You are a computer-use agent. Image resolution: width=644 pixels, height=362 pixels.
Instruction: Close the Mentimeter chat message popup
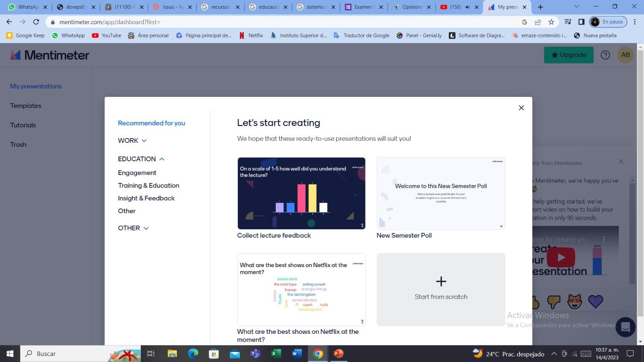click(621, 161)
